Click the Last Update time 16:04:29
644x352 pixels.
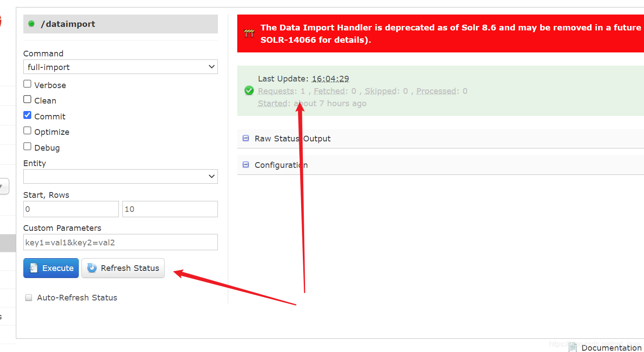(x=331, y=78)
